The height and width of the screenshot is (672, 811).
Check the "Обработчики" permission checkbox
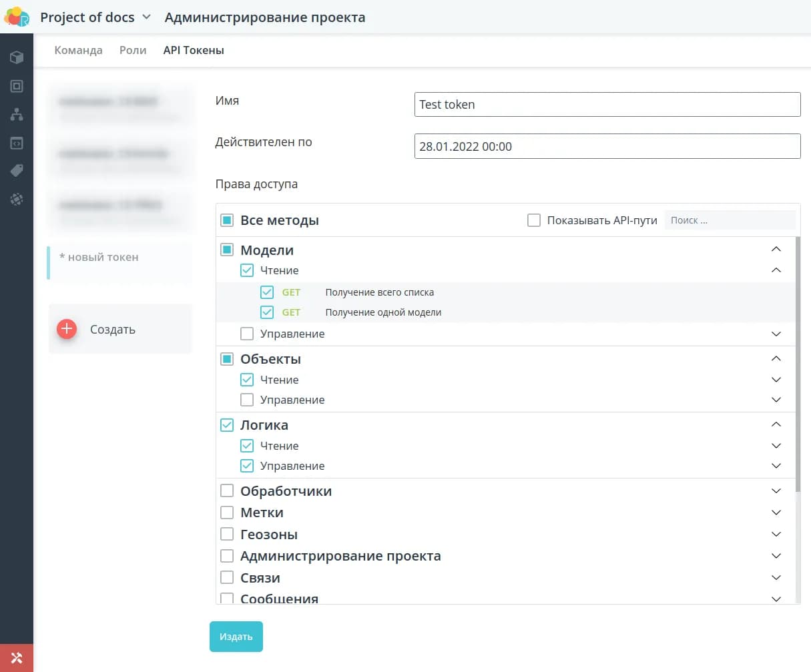pyautogui.click(x=227, y=491)
